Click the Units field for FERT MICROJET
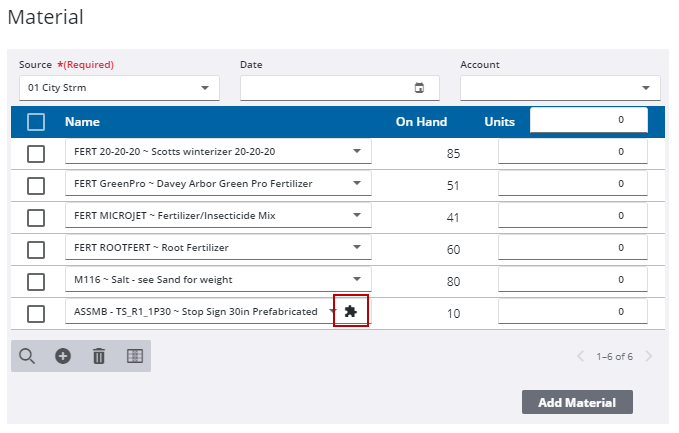 572,216
